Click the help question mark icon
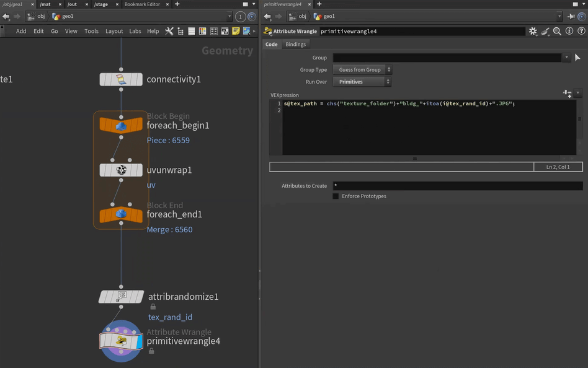Image resolution: width=588 pixels, height=368 pixels. point(581,31)
